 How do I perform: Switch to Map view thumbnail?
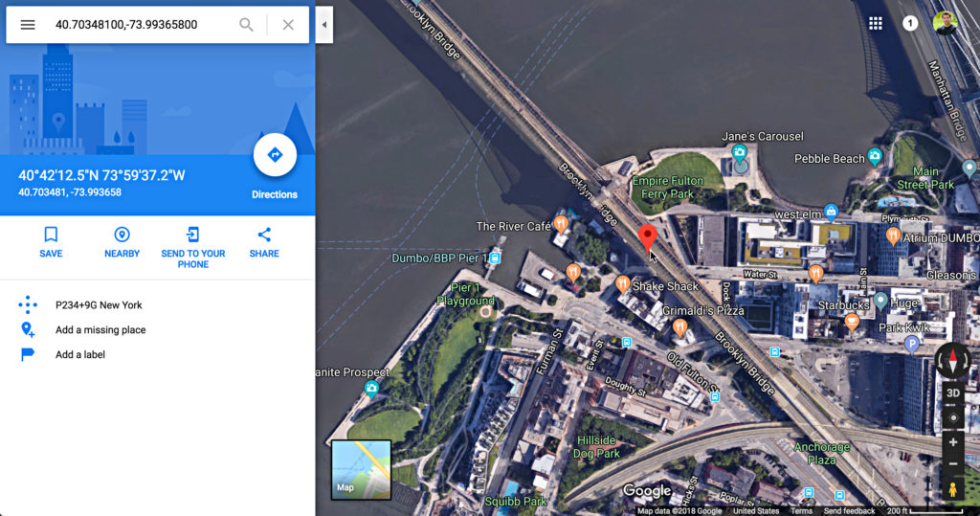click(361, 470)
